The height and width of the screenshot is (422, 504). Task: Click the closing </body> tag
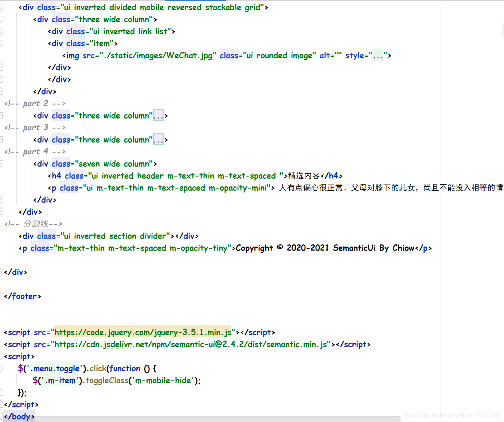pos(19,417)
